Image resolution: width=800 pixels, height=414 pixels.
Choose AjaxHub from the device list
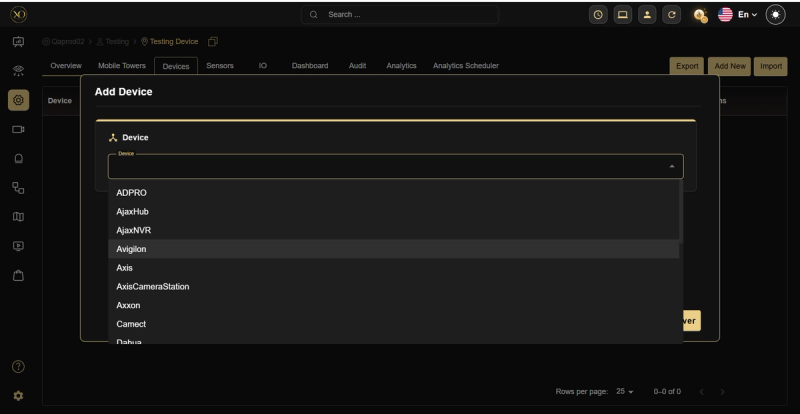tap(393, 211)
